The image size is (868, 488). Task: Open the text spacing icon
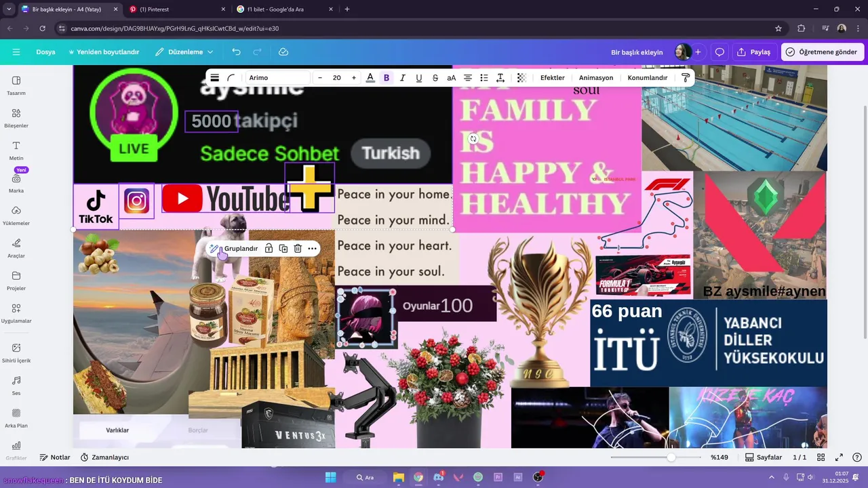pos(500,78)
